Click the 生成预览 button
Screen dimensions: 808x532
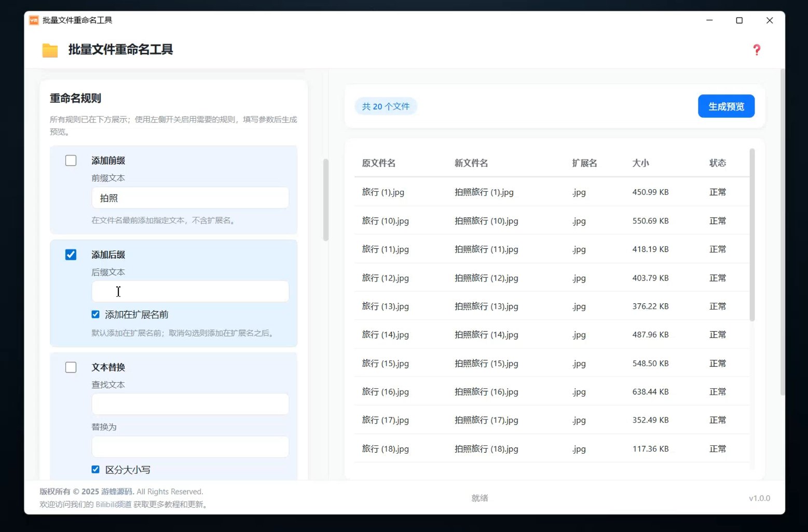tap(726, 106)
